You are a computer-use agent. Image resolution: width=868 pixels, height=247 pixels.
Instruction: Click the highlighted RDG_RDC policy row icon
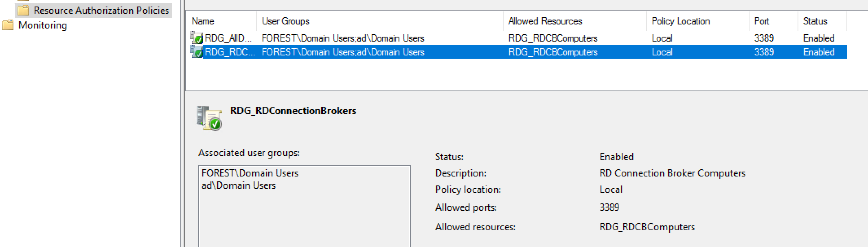pos(197,52)
